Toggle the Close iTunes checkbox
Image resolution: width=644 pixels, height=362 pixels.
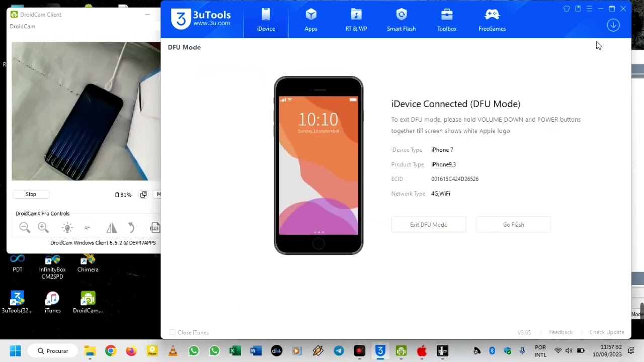[173, 332]
